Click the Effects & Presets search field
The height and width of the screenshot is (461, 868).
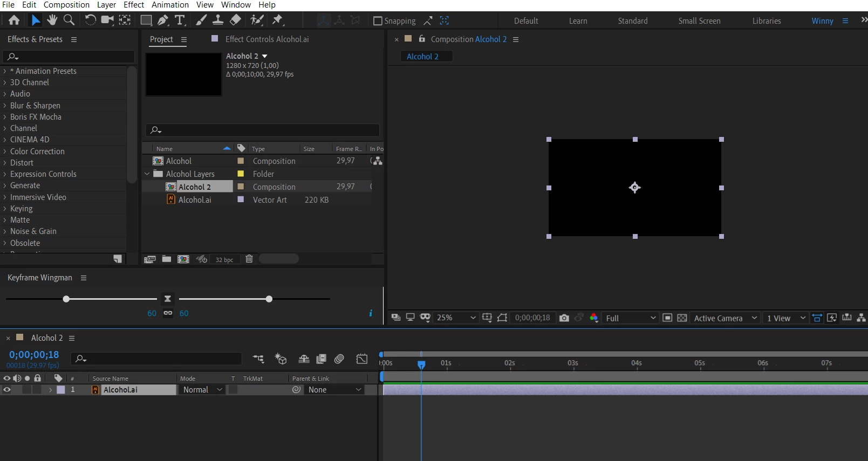tap(69, 57)
